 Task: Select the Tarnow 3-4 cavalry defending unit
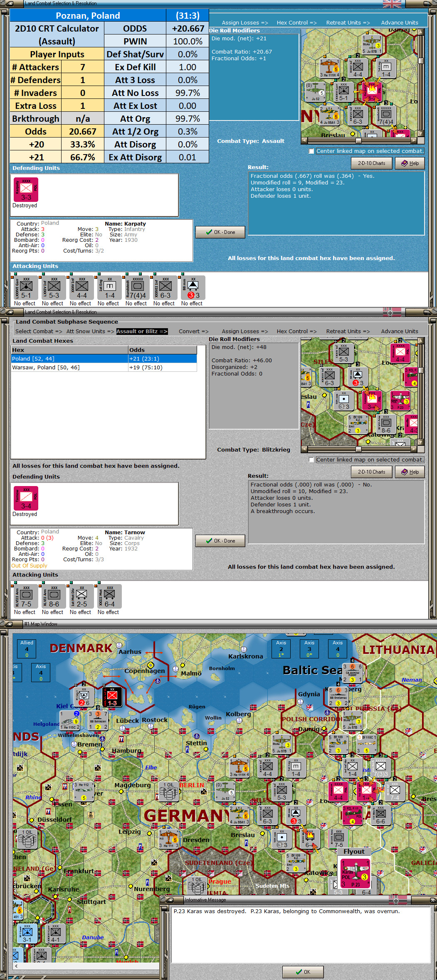click(x=26, y=499)
